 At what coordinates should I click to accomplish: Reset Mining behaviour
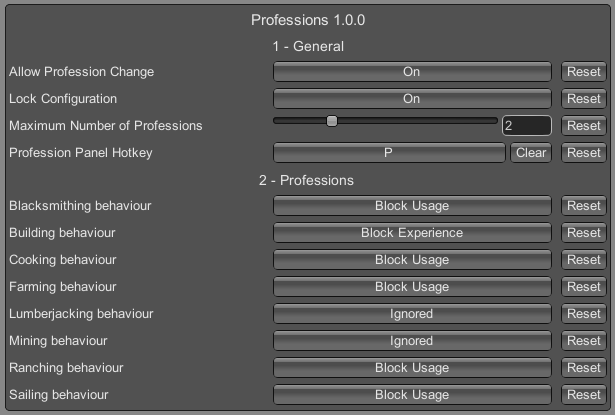pos(584,341)
